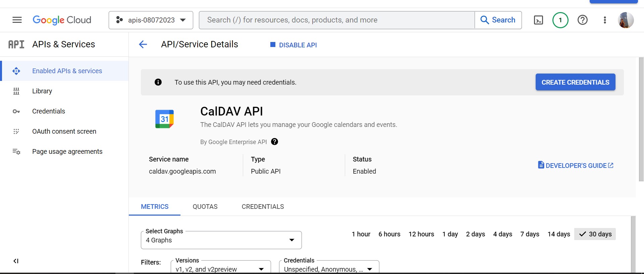Select the 14 days time range
Screen dimensions: 644x274
pos(559,234)
